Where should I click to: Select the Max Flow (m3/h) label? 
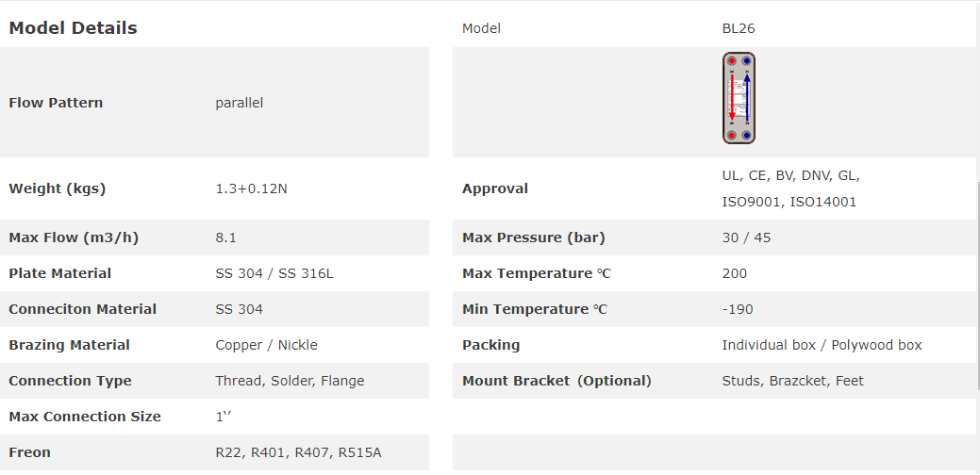pyautogui.click(x=74, y=237)
